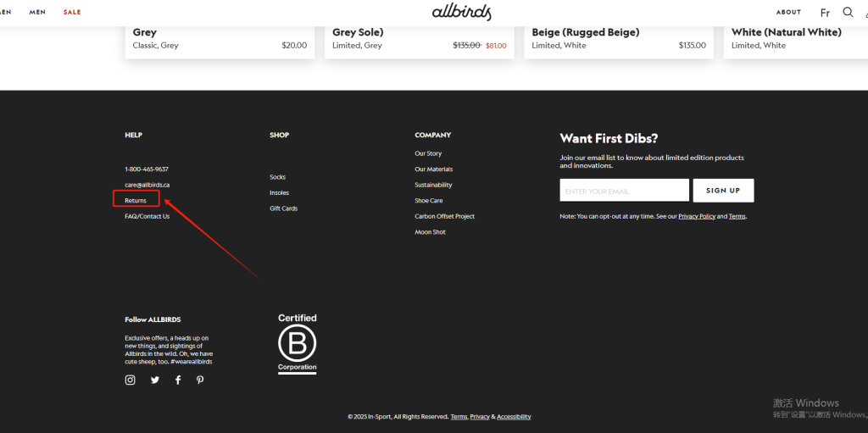Open the Privacy Policy link in note
The height and width of the screenshot is (433, 868).
pos(696,217)
